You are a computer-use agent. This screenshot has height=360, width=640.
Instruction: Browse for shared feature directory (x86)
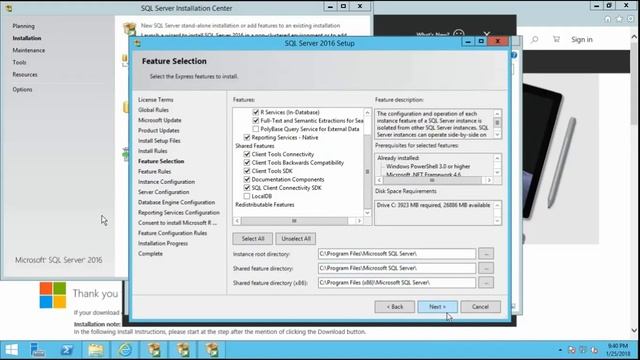pyautogui.click(x=486, y=282)
